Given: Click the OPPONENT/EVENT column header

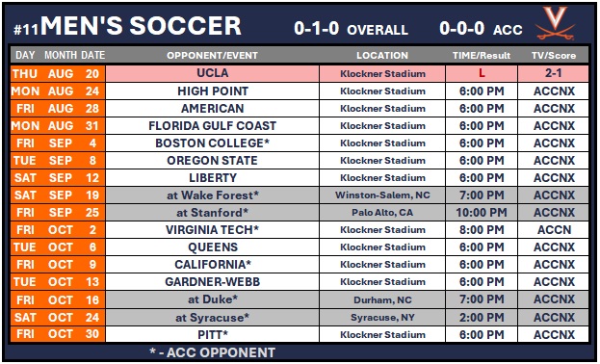Looking at the screenshot, I should point(213,56).
